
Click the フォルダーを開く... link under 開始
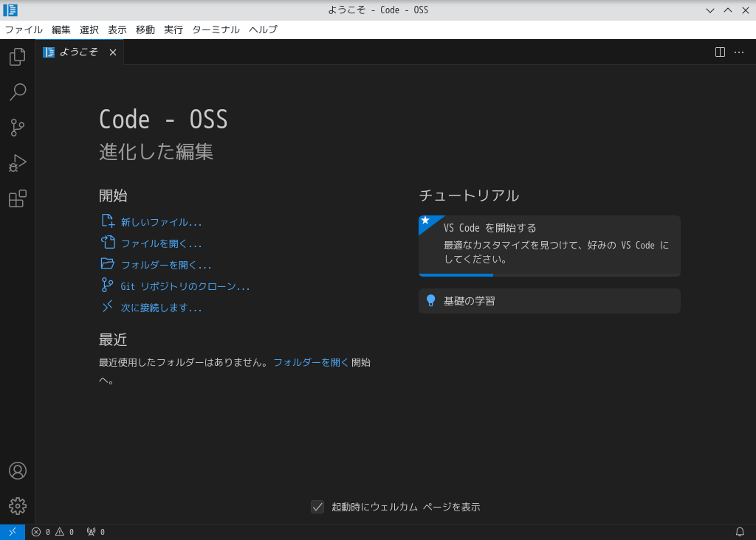coord(166,265)
